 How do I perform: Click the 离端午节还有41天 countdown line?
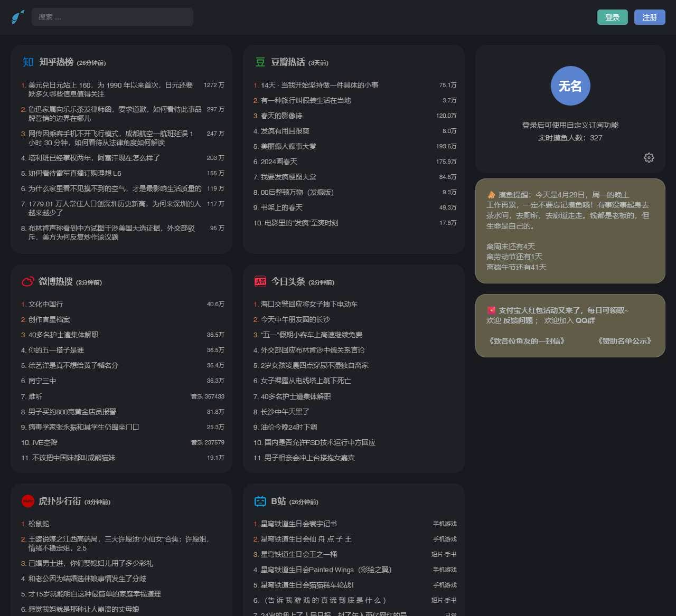pyautogui.click(x=517, y=267)
